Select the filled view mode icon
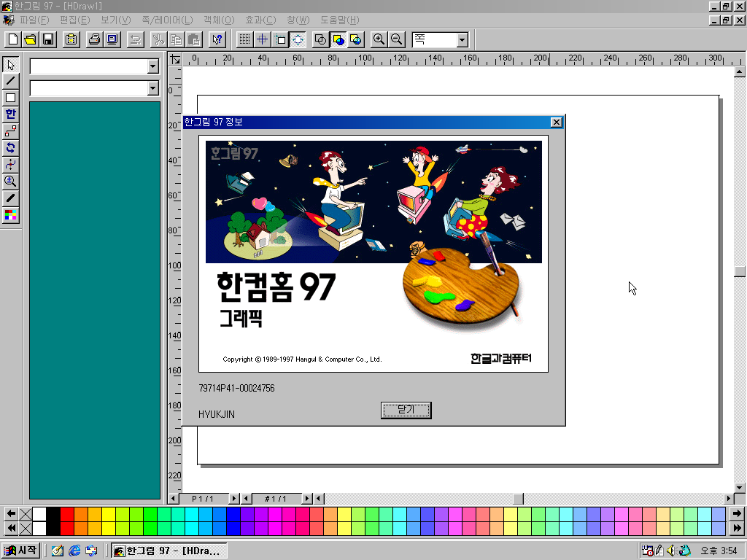The image size is (747, 560). click(x=338, y=39)
